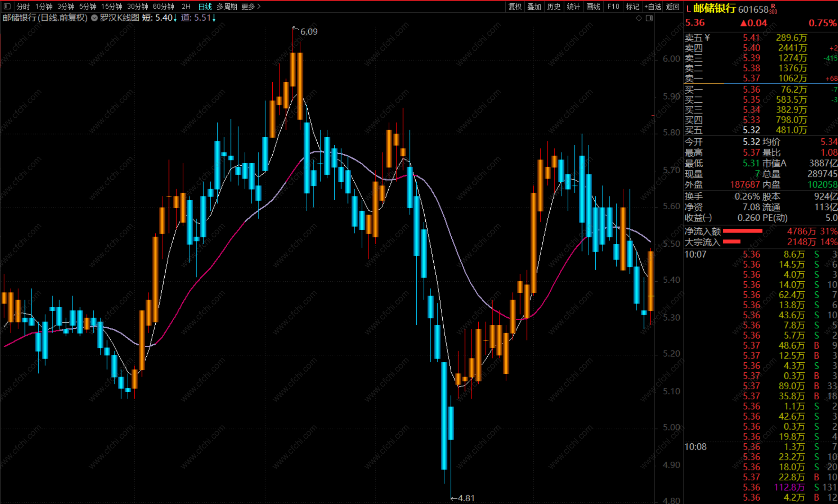Select the 60分钟 period tab
The height and width of the screenshot is (504, 838).
click(164, 6)
